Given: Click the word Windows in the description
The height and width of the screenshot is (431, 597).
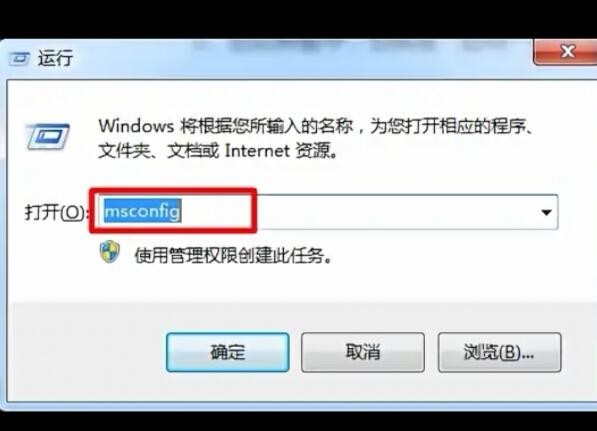Looking at the screenshot, I should [136, 126].
